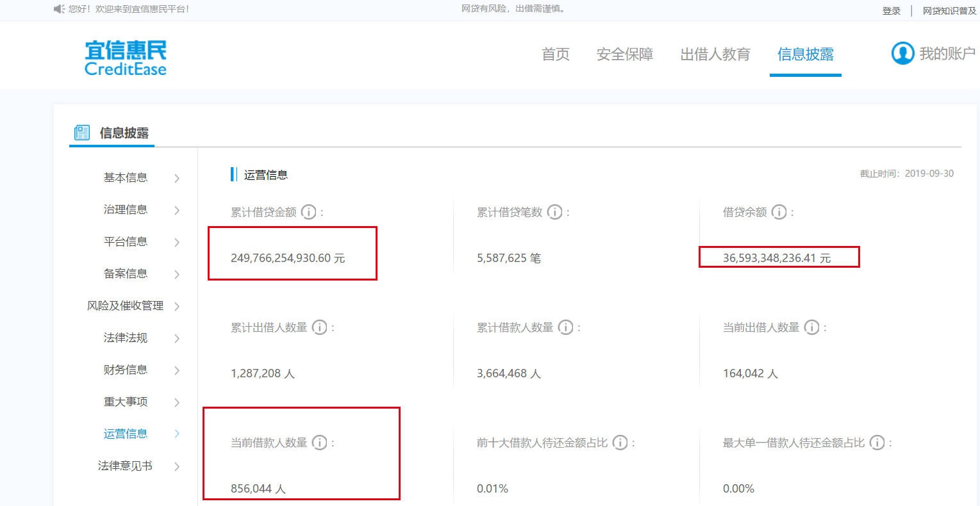Select 财务信息 in the sidebar
Image resolution: width=980 pixels, height=506 pixels.
pos(126,370)
